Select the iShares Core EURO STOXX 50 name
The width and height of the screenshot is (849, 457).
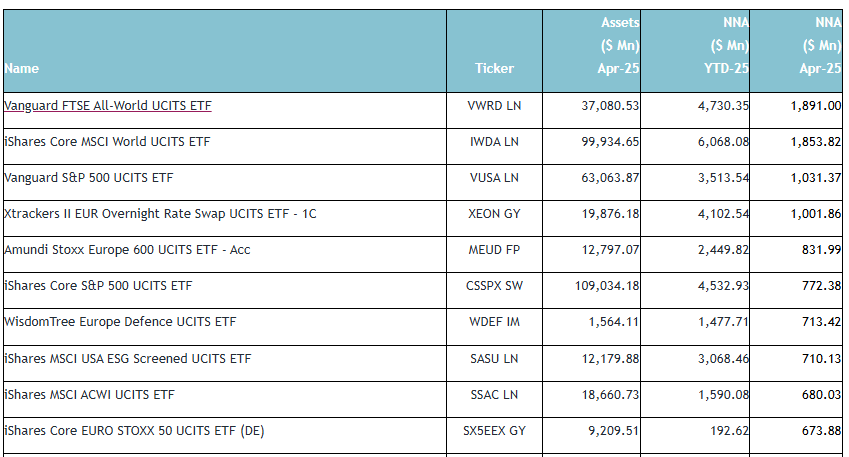(134, 430)
